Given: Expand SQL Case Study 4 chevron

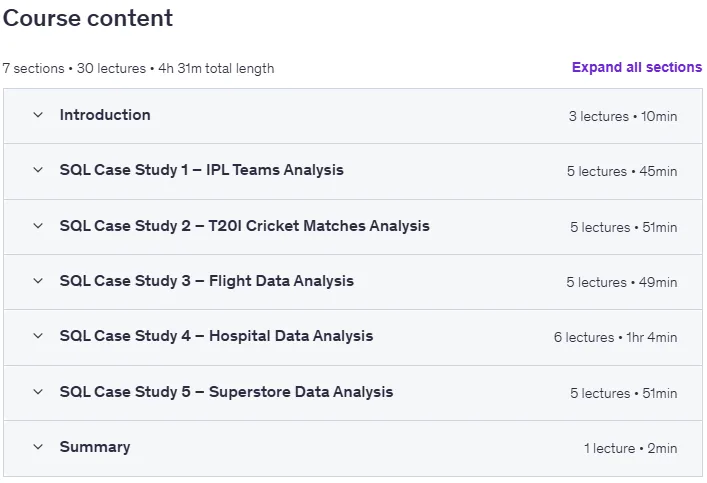Looking at the screenshot, I should click(x=38, y=336).
